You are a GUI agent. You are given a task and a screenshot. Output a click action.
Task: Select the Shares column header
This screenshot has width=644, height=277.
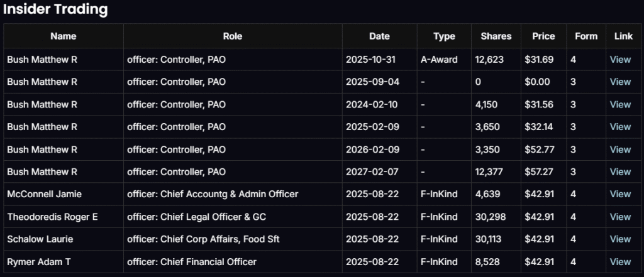point(496,36)
